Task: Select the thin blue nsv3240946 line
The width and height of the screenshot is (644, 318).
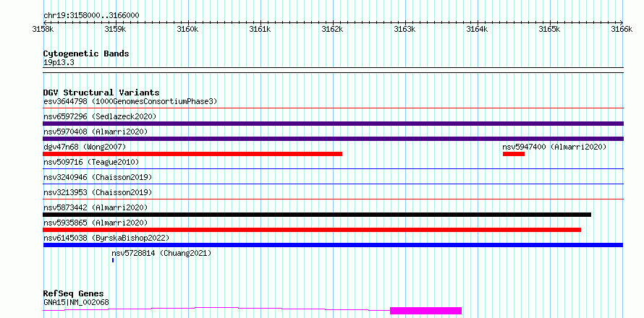Action: (x=333, y=184)
